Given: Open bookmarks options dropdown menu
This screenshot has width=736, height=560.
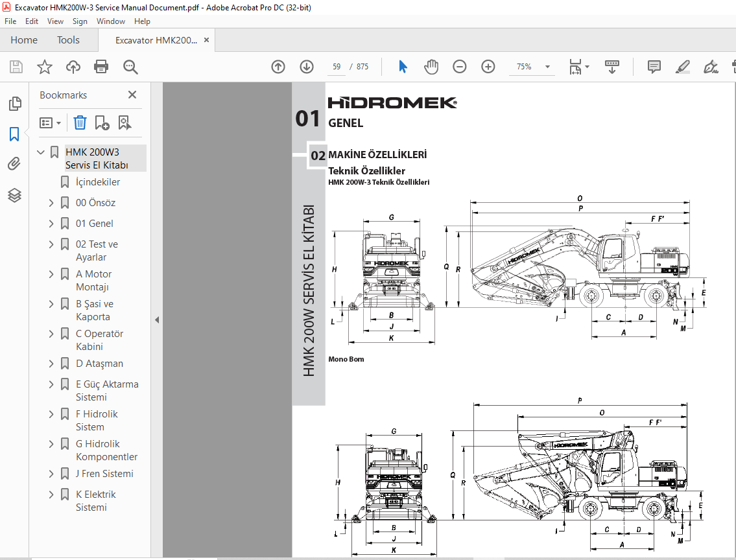Looking at the screenshot, I should (50, 123).
